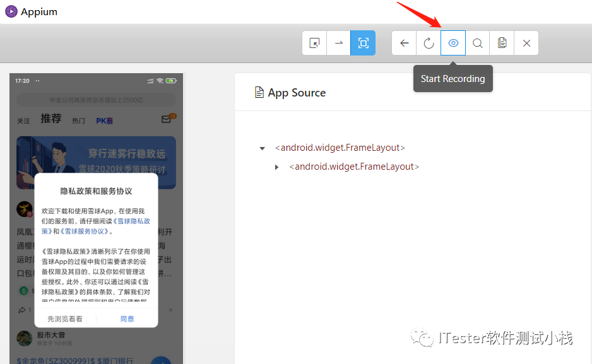Switch to the PK赛 tab in phone screen

pyautogui.click(x=105, y=120)
